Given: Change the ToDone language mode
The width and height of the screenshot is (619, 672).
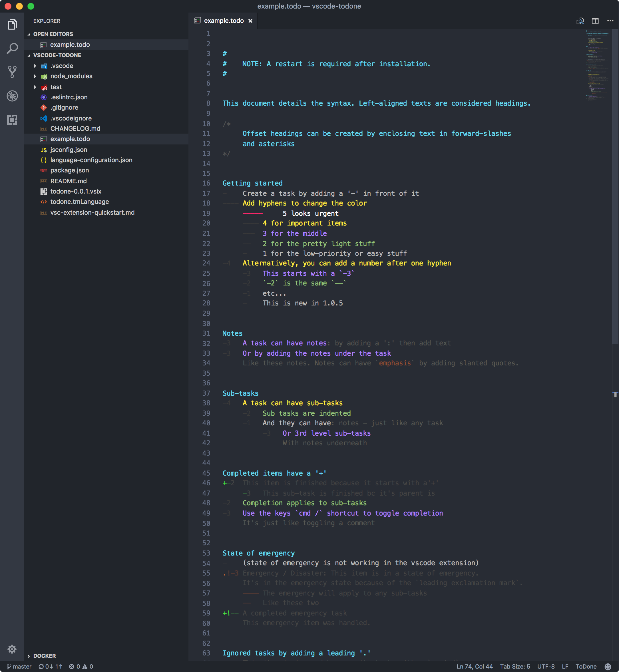Looking at the screenshot, I should click(586, 666).
